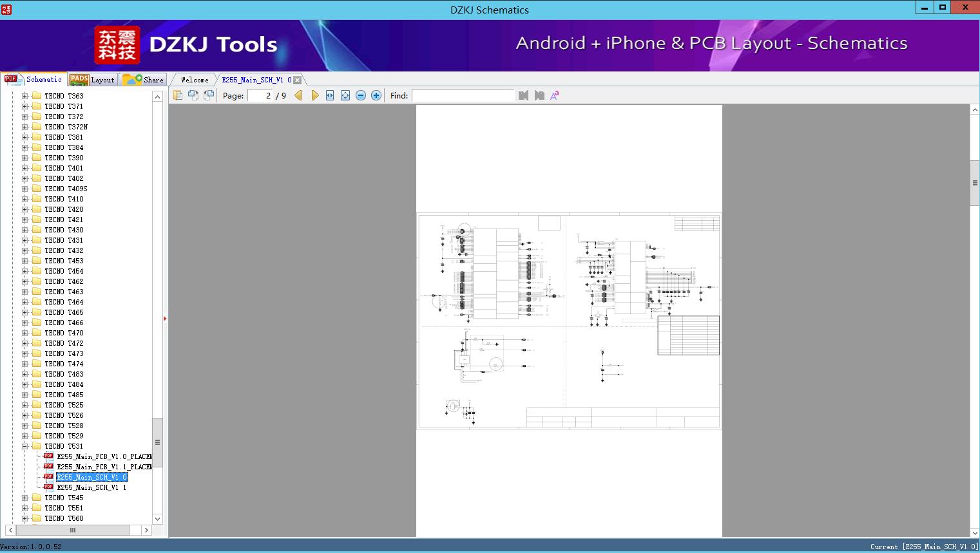Viewport: 980px width, 553px height.
Task: Click the fit page icon
Action: pyautogui.click(x=345, y=95)
